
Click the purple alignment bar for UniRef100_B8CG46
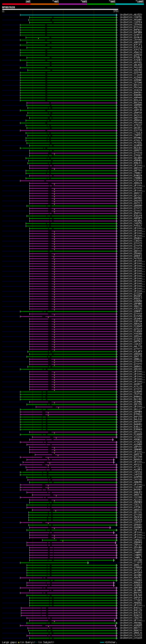(x=72, y=103)
